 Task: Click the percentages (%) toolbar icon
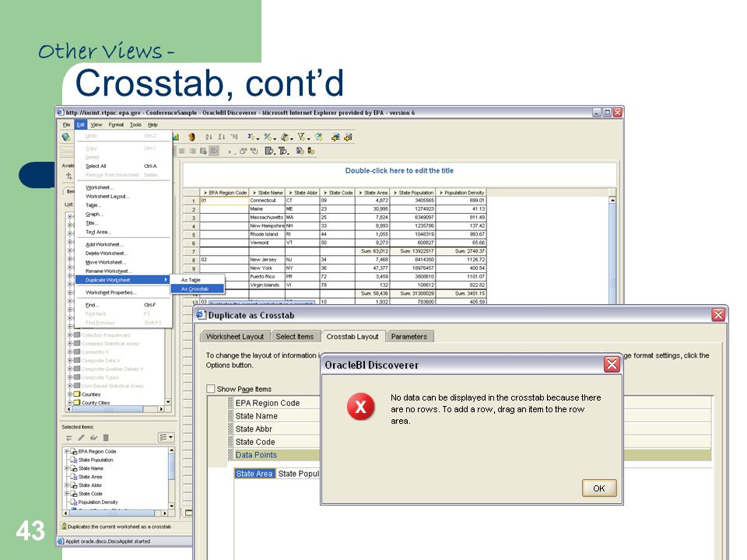pos(268,137)
